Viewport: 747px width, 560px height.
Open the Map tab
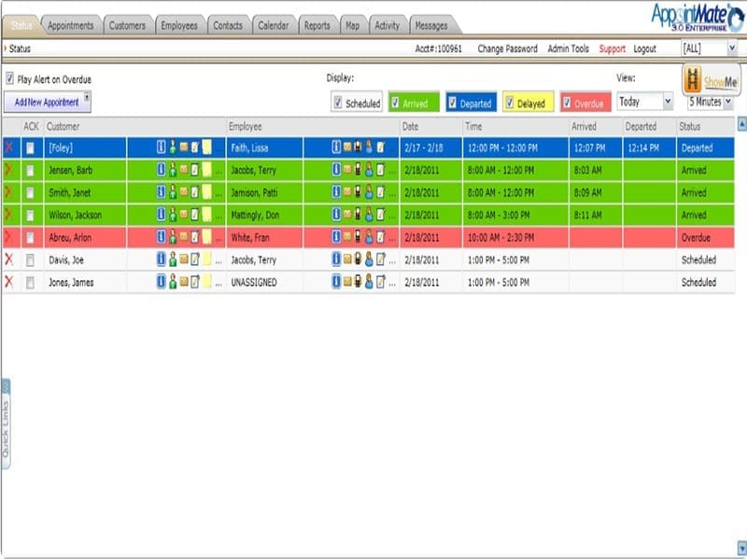[x=353, y=25]
